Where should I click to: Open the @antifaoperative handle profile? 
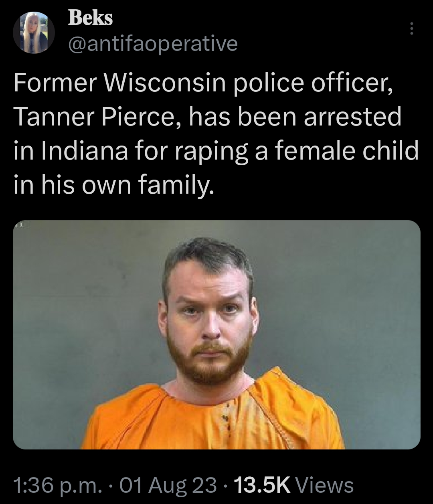(153, 44)
